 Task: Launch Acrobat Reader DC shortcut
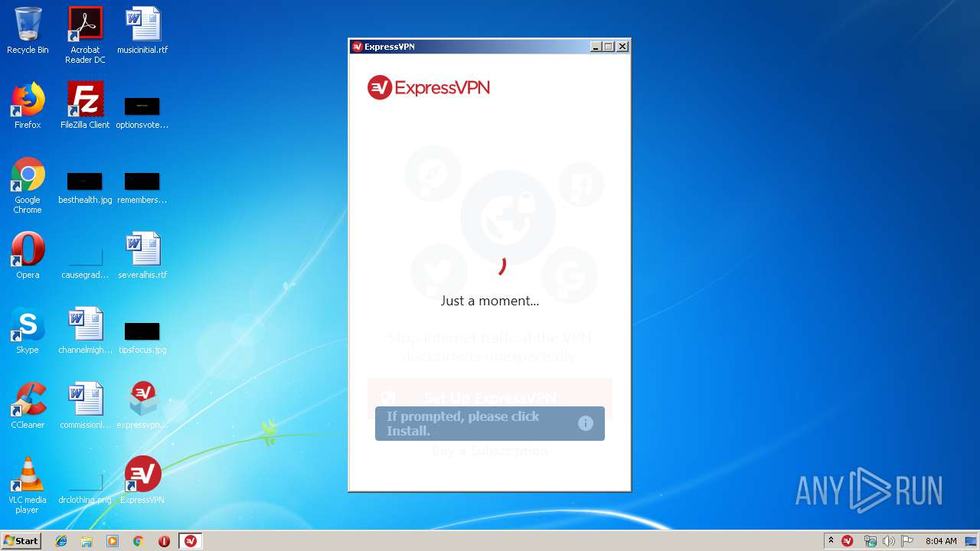pos(85,34)
